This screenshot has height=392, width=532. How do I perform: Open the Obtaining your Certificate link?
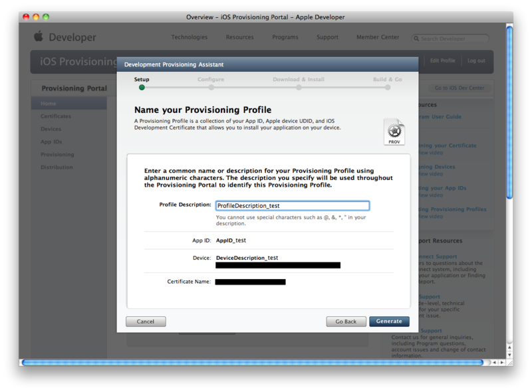448,146
